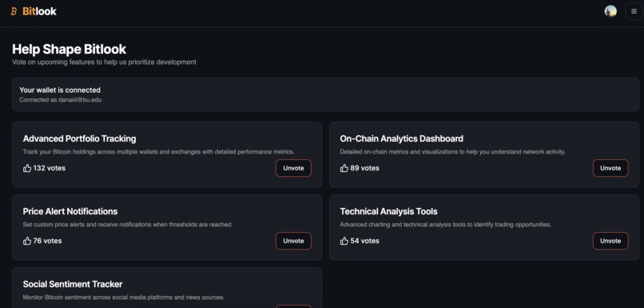Click thumbs-up icon beside 76 votes
This screenshot has width=644, height=308.
coord(27,241)
